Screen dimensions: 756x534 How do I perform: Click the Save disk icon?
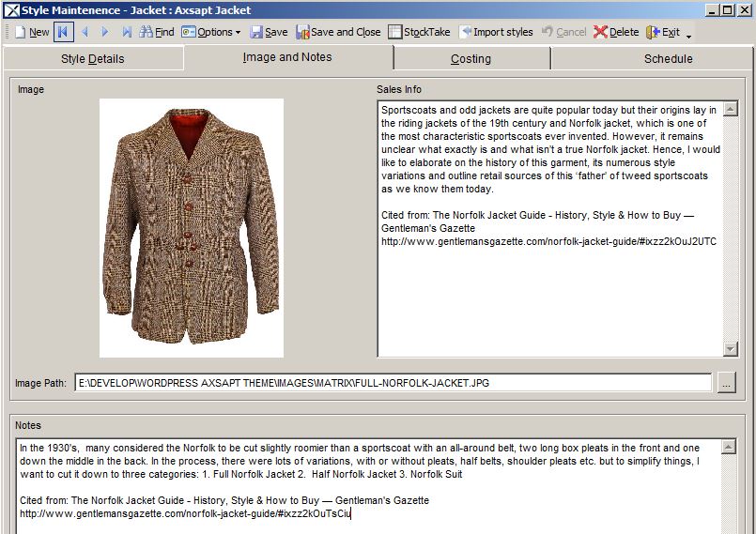point(269,32)
